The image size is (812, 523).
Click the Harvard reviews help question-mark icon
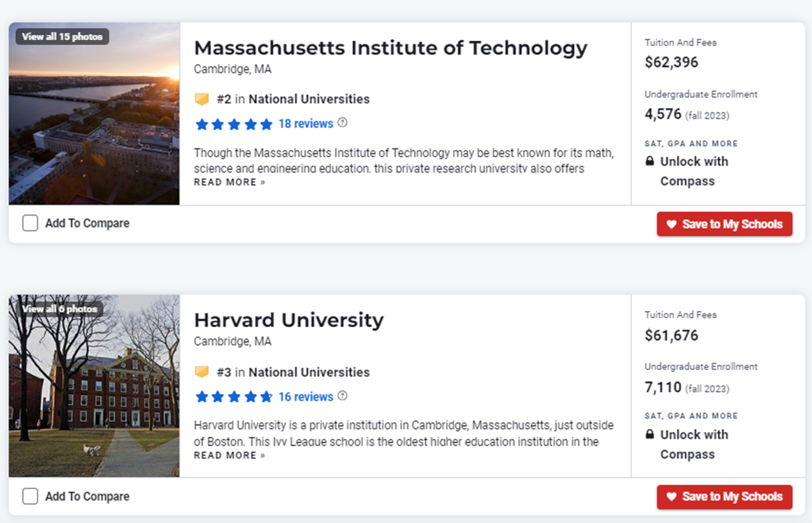click(x=342, y=396)
